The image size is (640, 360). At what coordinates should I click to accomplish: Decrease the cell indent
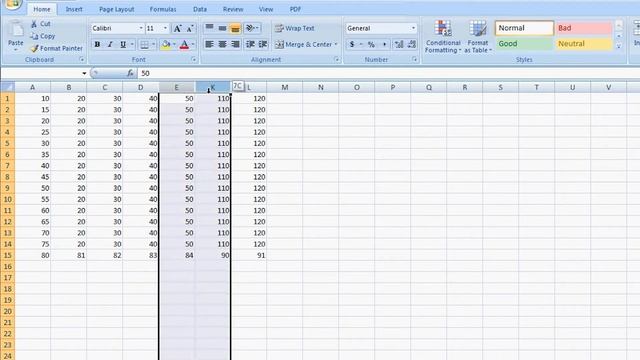[x=250, y=44]
